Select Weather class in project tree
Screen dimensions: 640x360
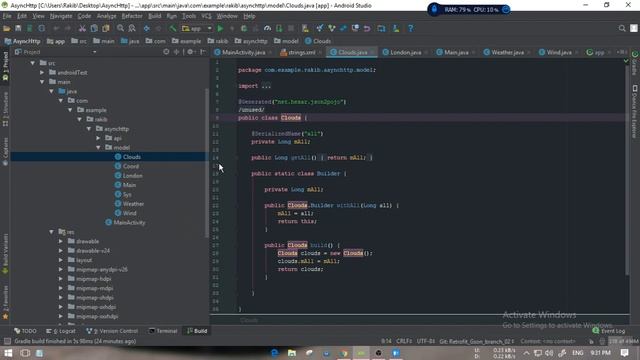point(133,204)
